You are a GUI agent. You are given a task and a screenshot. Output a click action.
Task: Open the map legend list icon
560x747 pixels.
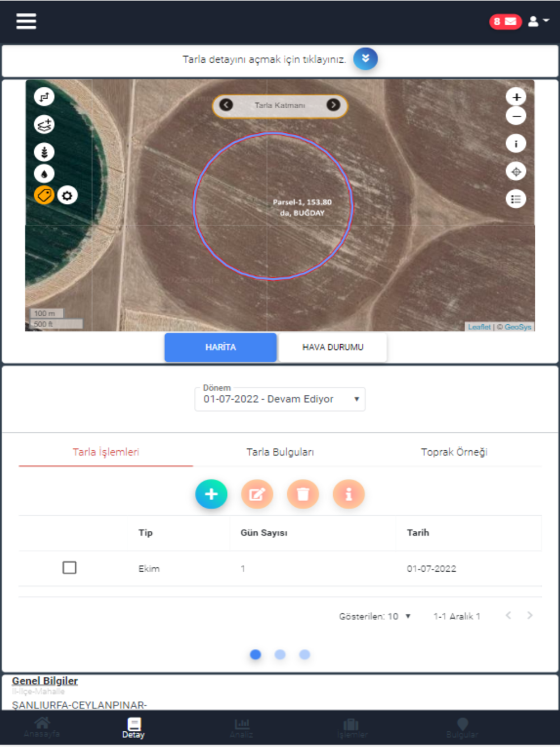pos(516,199)
